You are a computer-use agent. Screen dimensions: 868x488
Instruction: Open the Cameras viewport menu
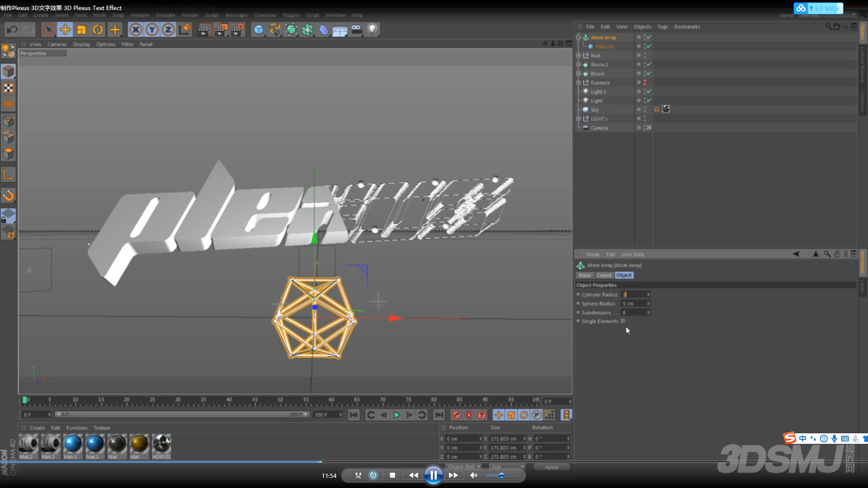click(57, 44)
